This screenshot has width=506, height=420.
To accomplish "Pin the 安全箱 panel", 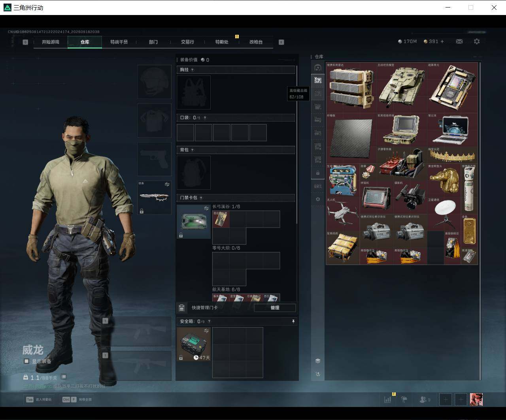I will (x=293, y=322).
